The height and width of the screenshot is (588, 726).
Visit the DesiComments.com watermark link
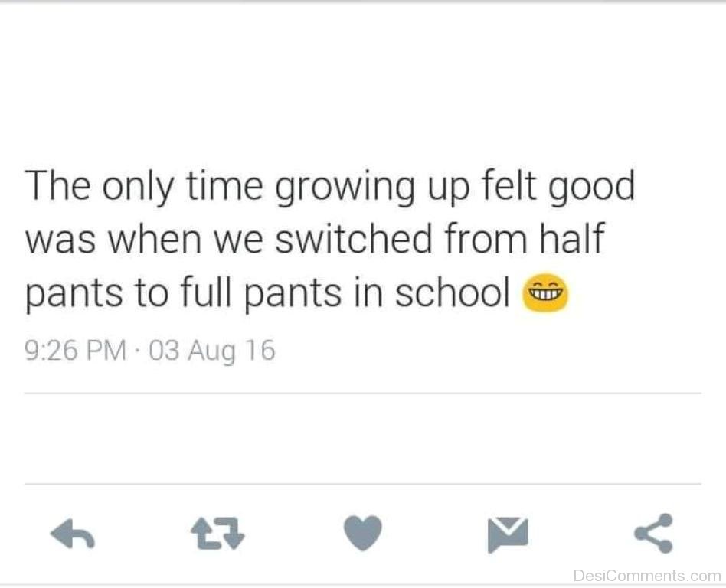pos(647,576)
